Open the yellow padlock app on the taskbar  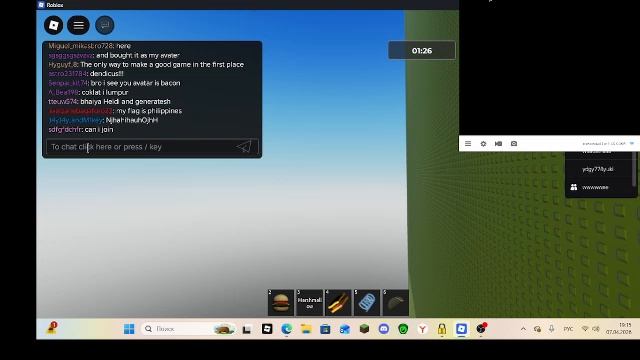442,329
